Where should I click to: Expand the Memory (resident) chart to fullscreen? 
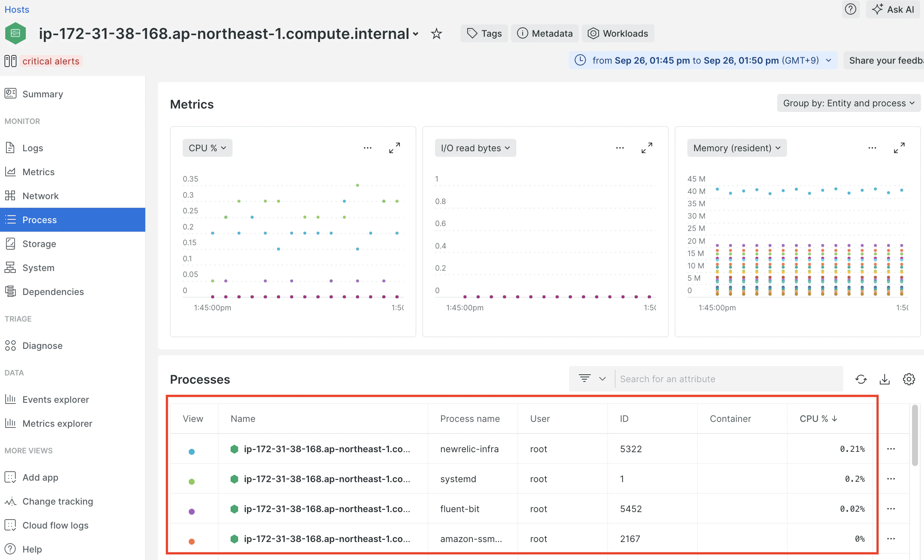(899, 148)
